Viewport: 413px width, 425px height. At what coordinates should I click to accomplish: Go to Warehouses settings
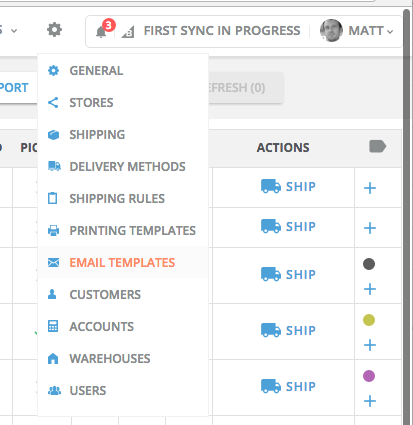pos(123,359)
